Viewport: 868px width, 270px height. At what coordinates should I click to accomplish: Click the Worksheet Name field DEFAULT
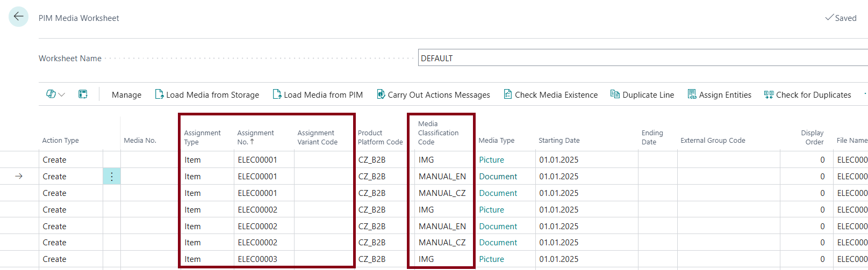(642, 58)
